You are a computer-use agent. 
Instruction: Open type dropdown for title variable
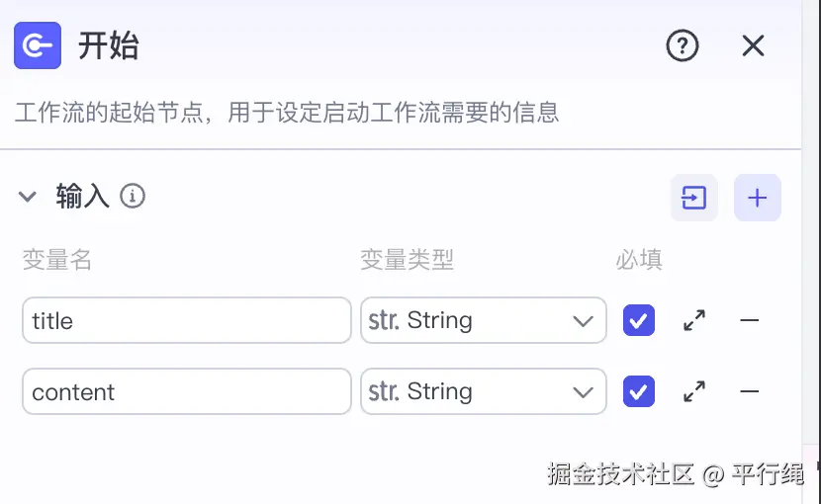tap(483, 320)
